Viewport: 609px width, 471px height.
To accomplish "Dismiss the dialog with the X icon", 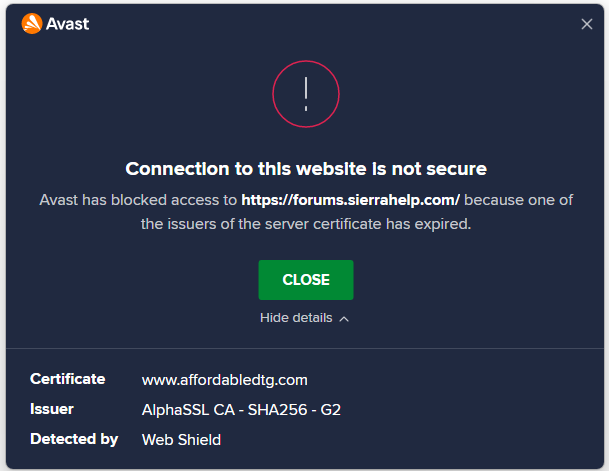I will [x=586, y=24].
